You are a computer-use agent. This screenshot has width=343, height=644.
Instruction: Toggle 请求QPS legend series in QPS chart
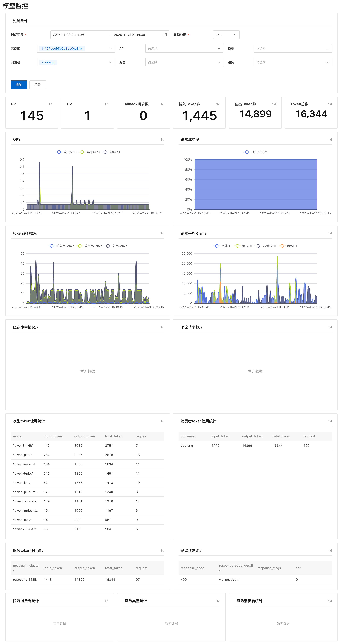(82, 152)
